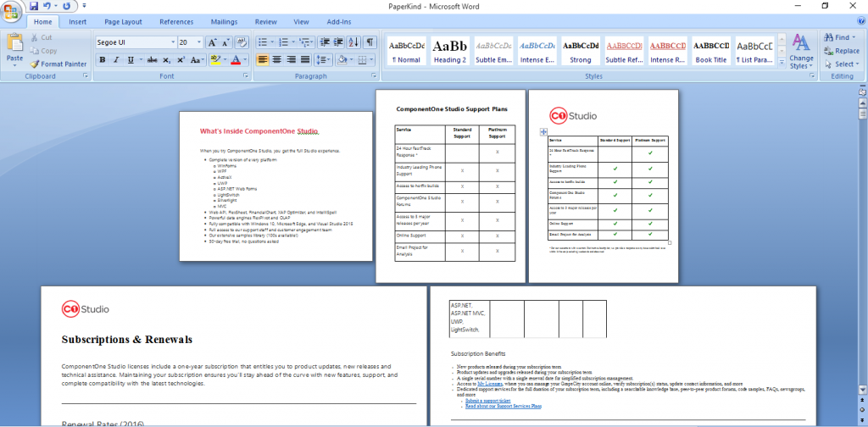
Task: Align text right
Action: point(291,60)
